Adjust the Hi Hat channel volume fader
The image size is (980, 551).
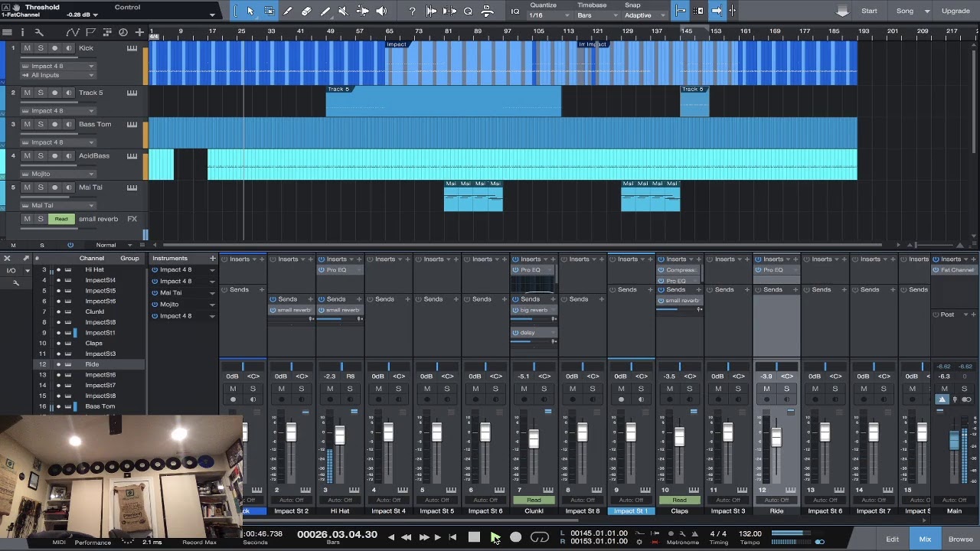[x=339, y=435]
